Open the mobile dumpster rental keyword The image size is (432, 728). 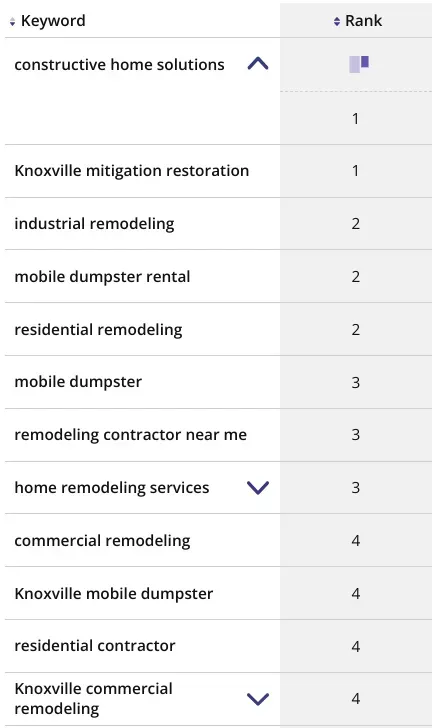point(102,277)
